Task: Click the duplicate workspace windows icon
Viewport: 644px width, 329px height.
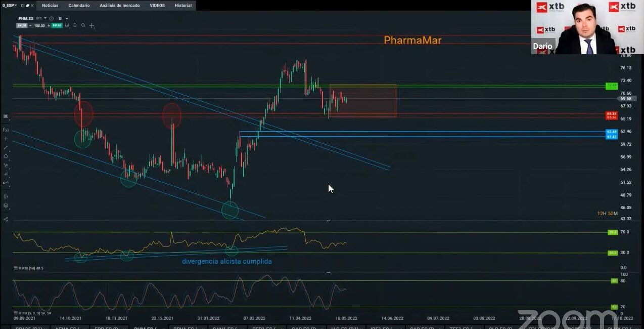Action: pyautogui.click(x=27, y=6)
